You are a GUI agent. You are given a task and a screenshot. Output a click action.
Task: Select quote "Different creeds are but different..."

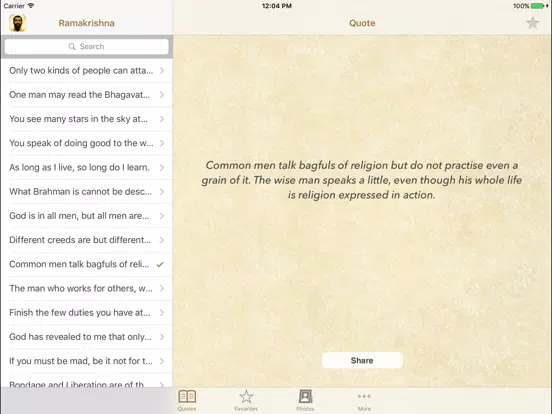[87, 240]
